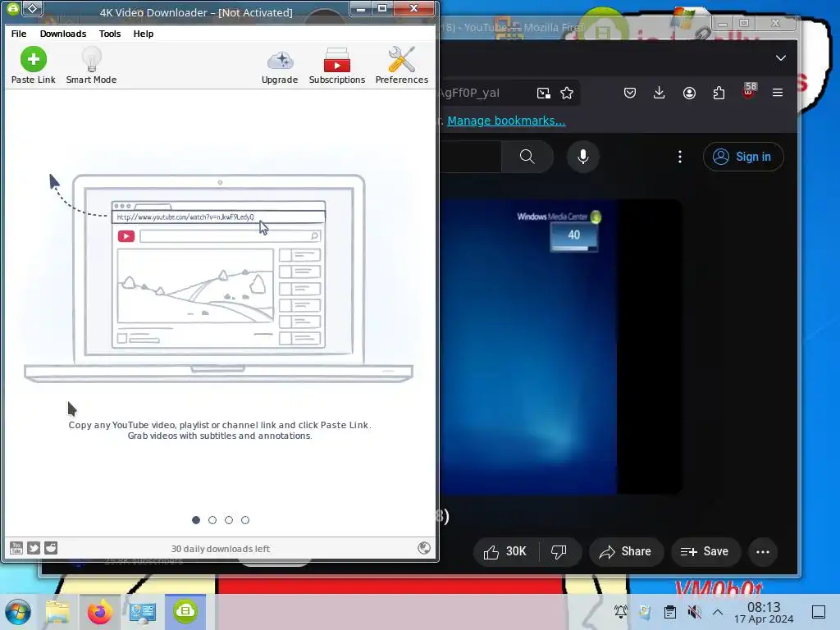Click the uBlock extension icon showing 58
The image size is (840, 630).
click(x=749, y=91)
